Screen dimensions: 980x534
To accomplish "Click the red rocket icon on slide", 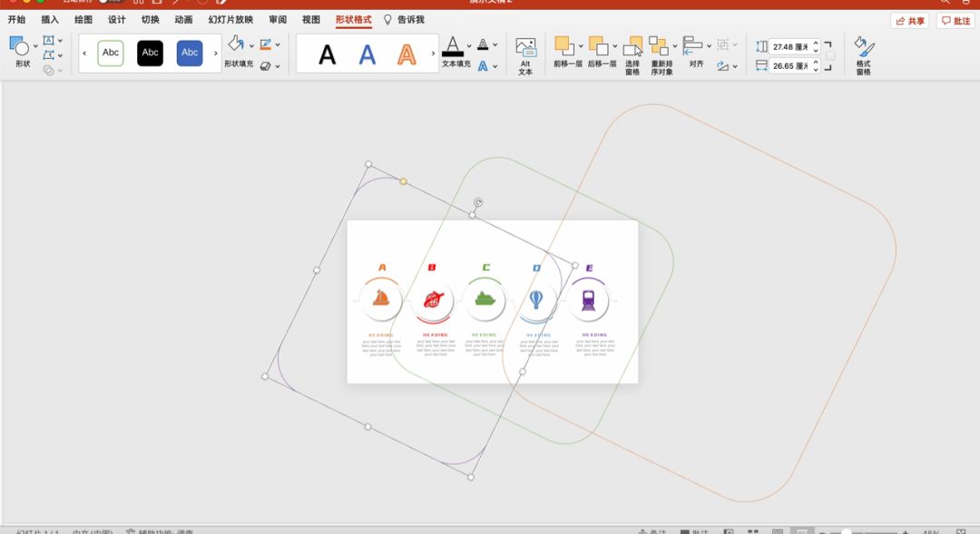I will coord(434,299).
